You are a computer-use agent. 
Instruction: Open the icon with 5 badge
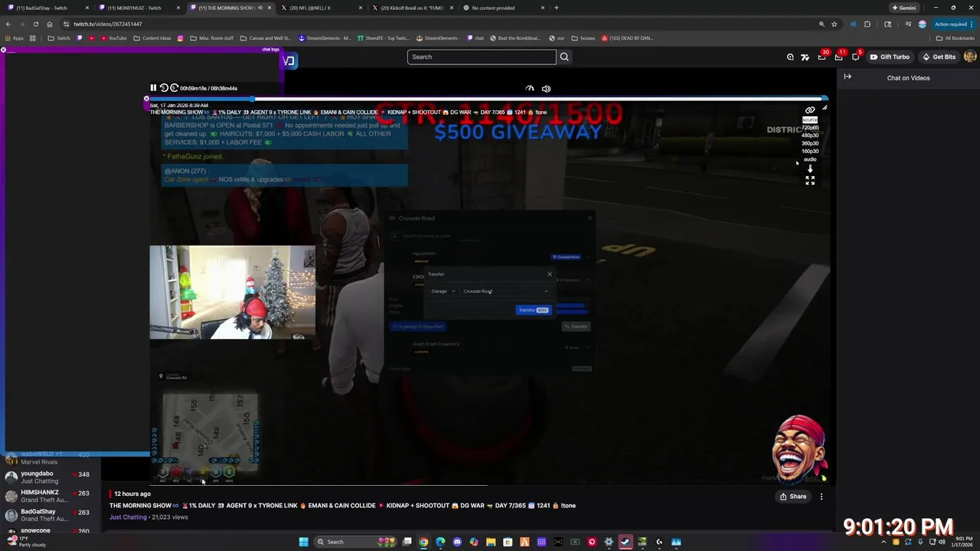[x=856, y=57]
